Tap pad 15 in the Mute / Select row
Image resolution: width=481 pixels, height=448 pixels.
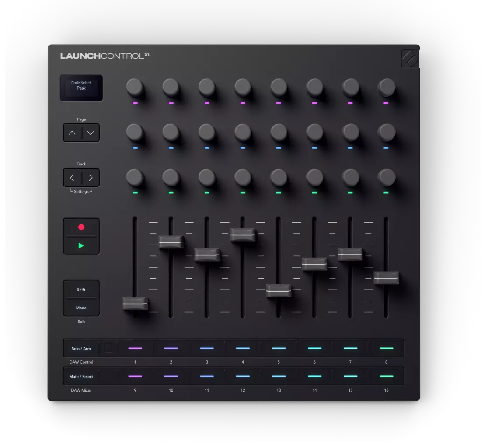click(350, 376)
